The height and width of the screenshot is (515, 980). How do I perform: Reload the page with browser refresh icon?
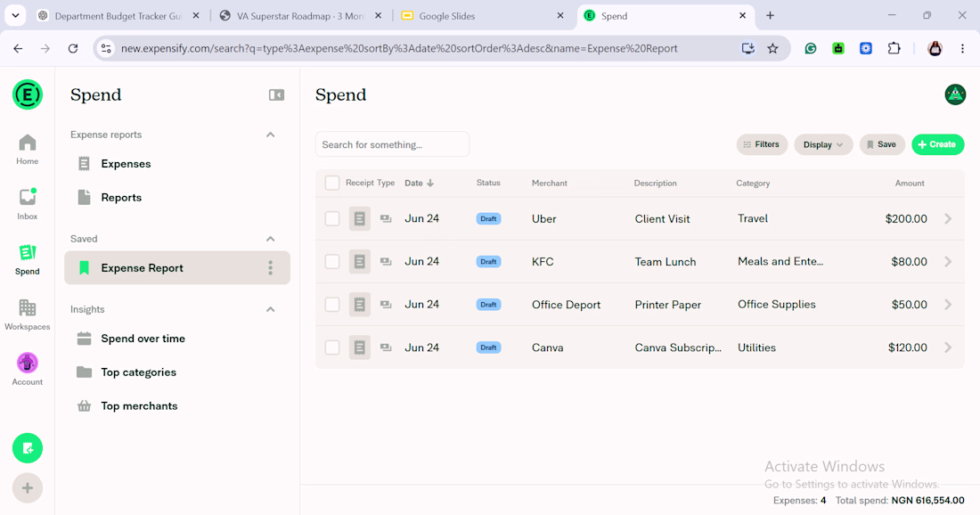point(73,48)
